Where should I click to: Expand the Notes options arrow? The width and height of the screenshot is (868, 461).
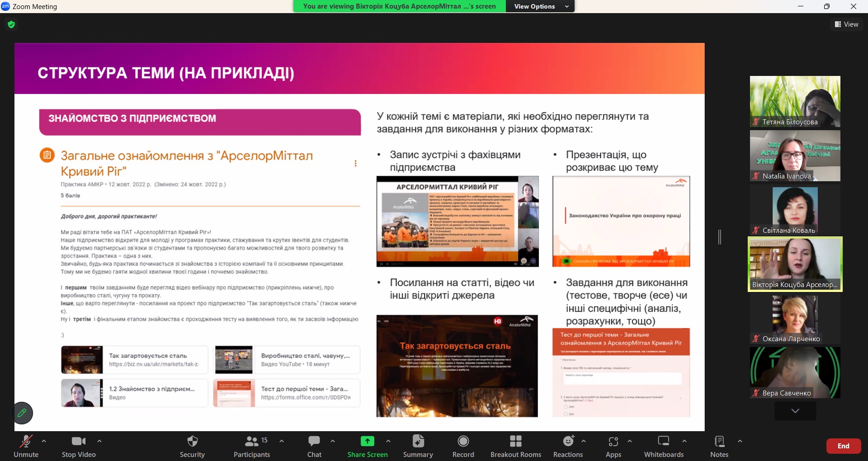click(x=740, y=441)
